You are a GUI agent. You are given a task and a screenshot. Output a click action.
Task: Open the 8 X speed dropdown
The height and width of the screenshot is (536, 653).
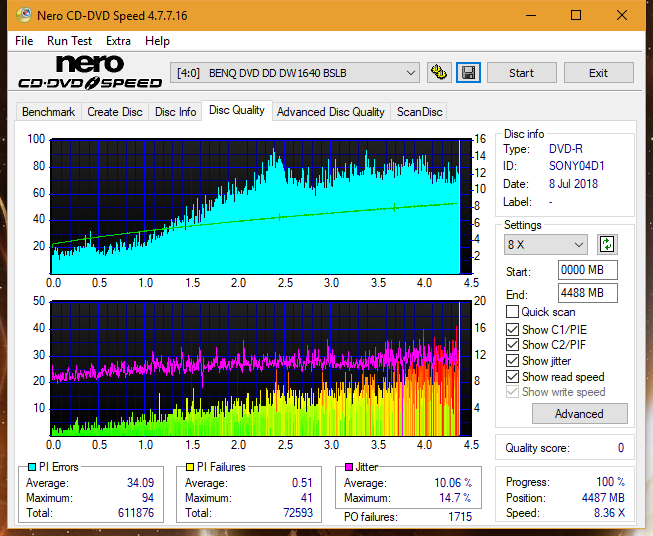coord(546,244)
